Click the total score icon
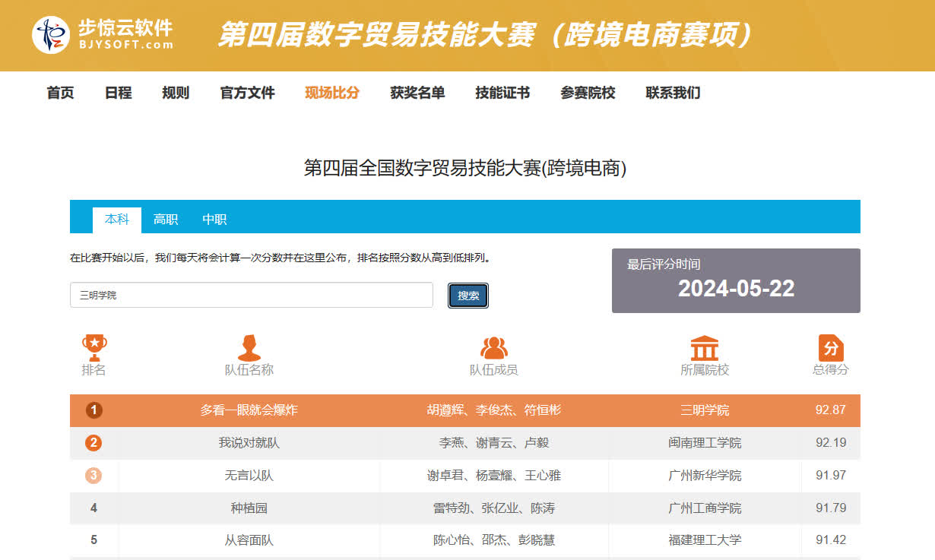Image resolution: width=935 pixels, height=560 pixels. click(830, 348)
